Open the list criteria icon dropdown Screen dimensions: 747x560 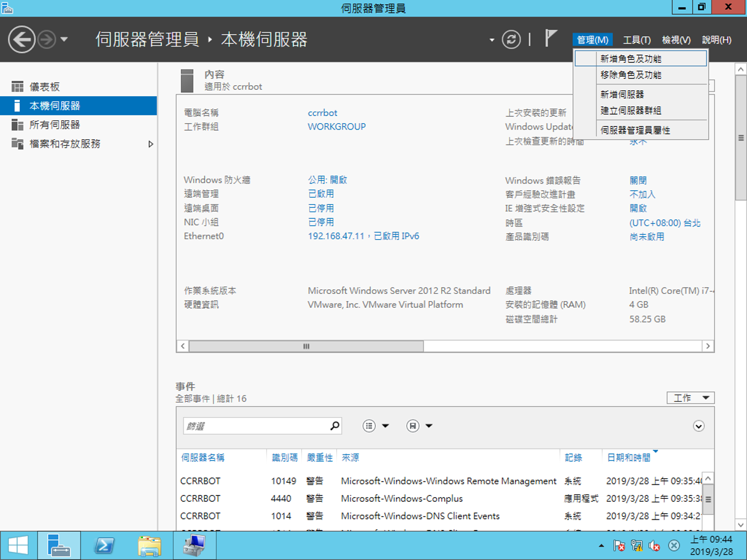tap(376, 426)
